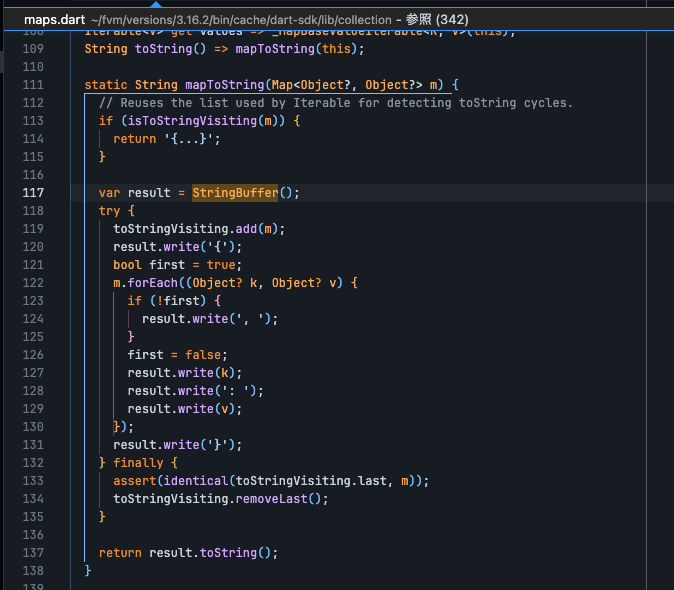Click m.forEach call on line 122
Screen dimensions: 674x590
(x=145, y=283)
